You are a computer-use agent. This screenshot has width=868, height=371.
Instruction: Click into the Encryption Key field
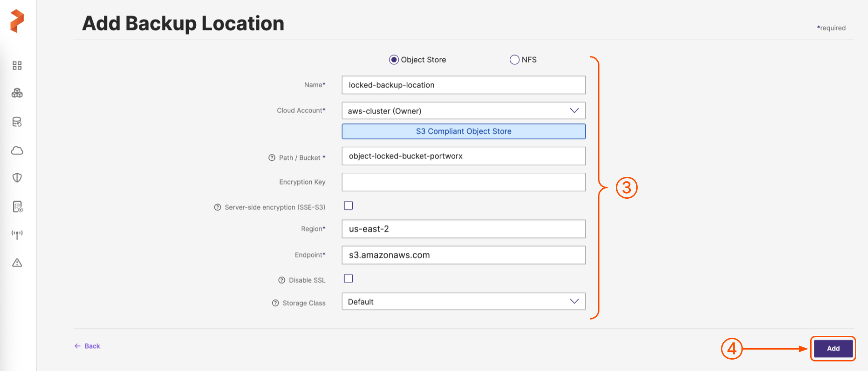click(463, 182)
